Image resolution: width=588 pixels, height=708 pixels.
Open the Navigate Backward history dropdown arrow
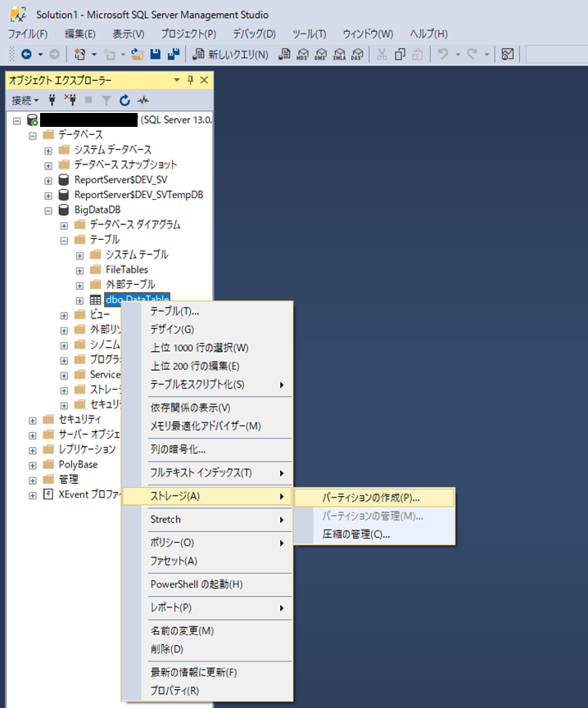point(40,55)
